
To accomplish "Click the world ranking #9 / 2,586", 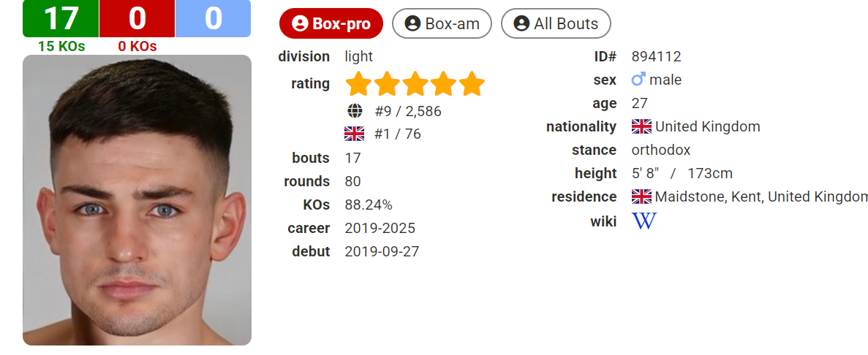I will click(408, 111).
